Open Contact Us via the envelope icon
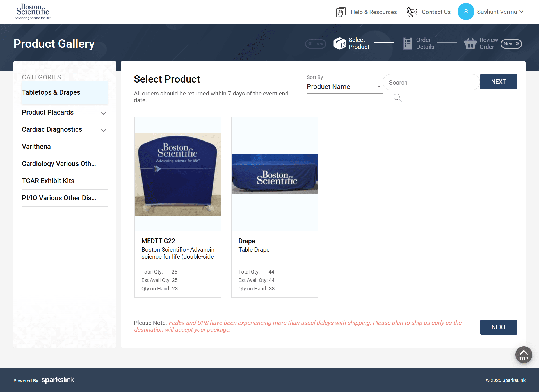This screenshot has height=392, width=539. click(412, 12)
